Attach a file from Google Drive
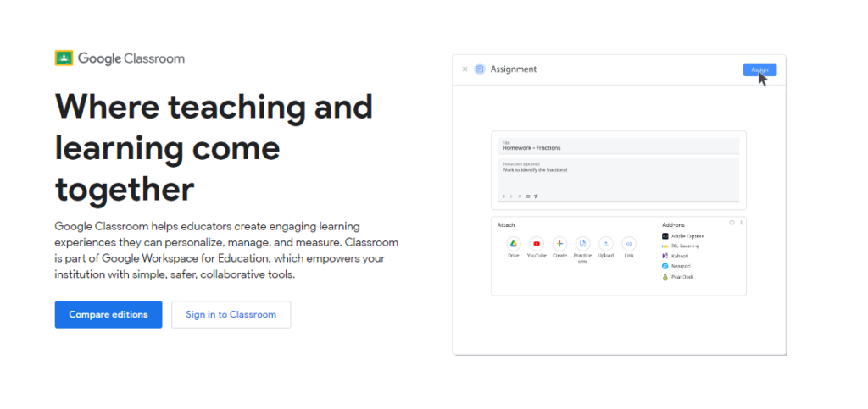 point(514,244)
